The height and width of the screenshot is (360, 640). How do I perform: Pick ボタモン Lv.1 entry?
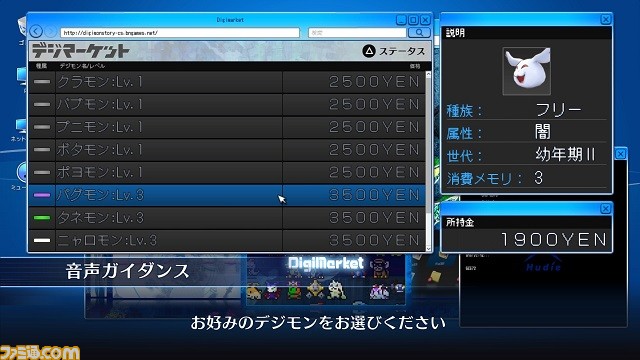[x=227, y=150]
